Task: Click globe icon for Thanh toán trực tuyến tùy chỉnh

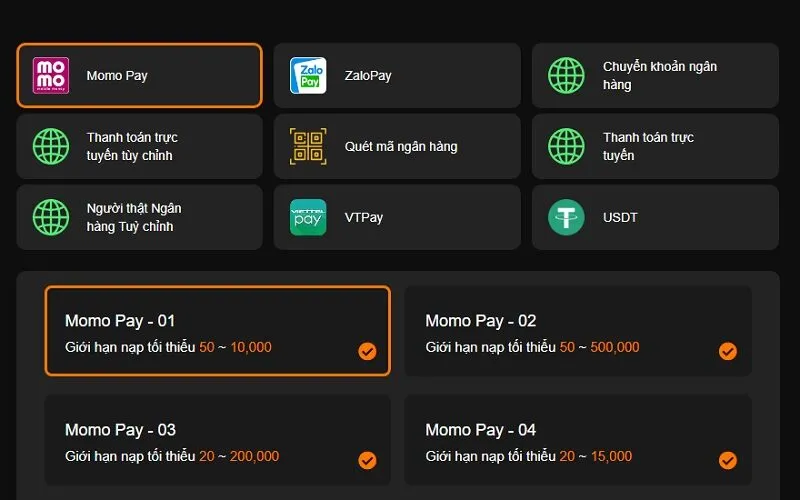Action: pos(50,146)
